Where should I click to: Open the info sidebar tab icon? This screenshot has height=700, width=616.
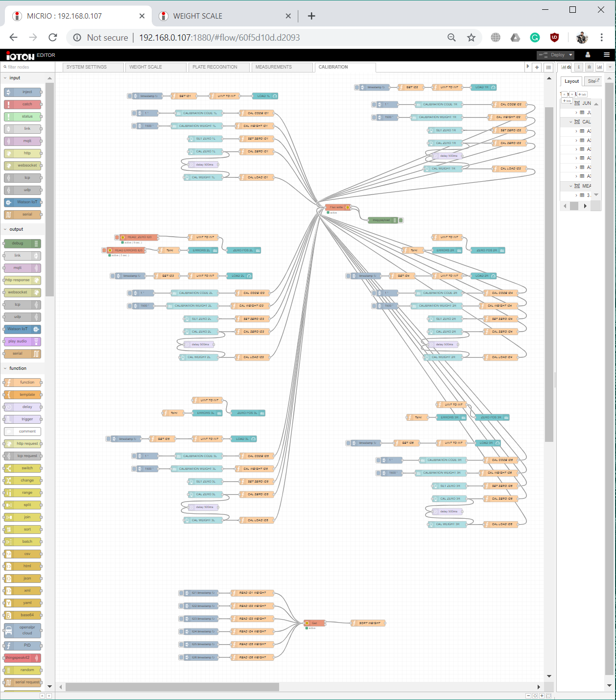click(x=579, y=67)
